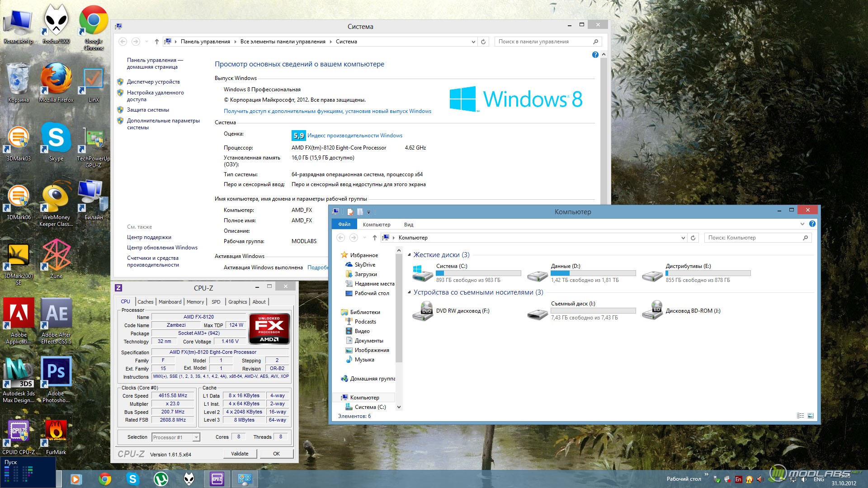The image size is (868, 488).
Task: Click CPU-Z icon in taskbar
Action: [217, 479]
